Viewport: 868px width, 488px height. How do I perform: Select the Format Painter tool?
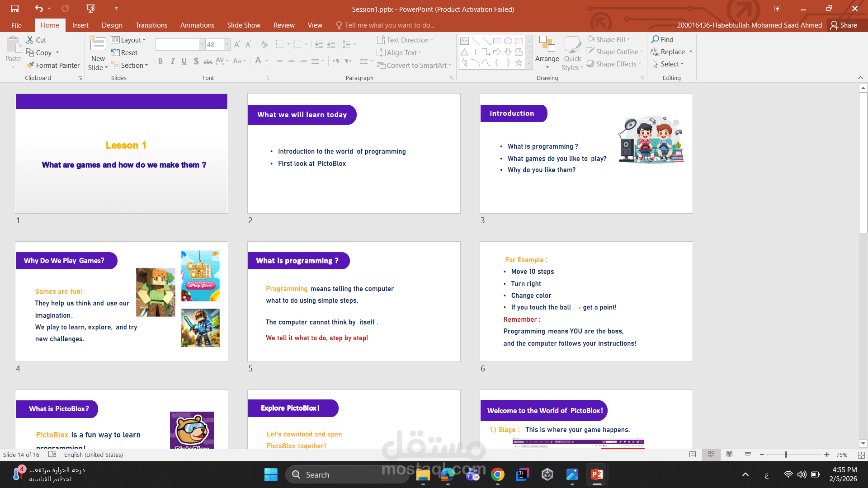pos(53,65)
